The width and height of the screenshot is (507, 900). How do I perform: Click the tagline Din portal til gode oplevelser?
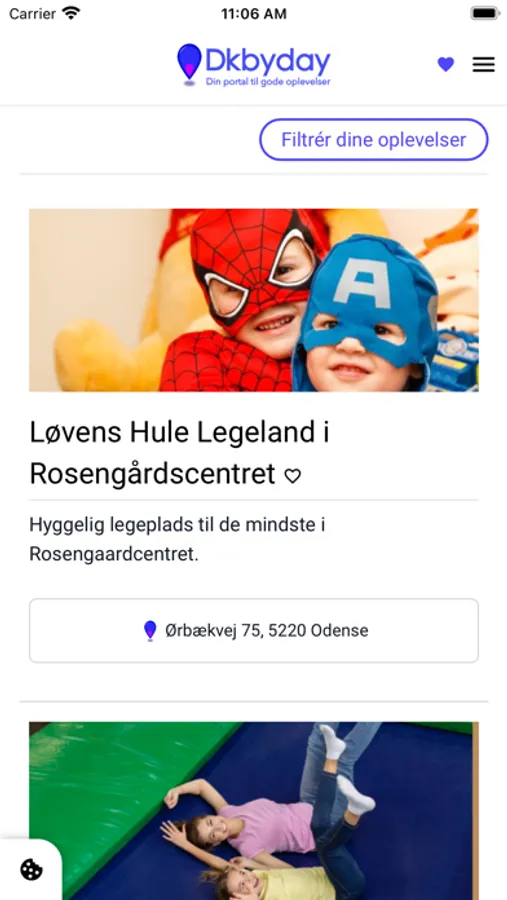268,82
